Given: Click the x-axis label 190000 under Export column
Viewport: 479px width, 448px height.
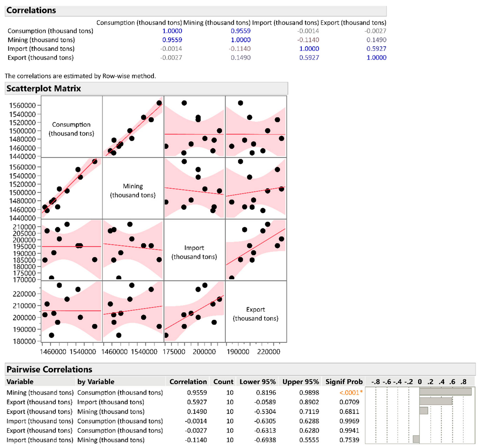Looking at the screenshot, I should pyautogui.click(x=238, y=352).
